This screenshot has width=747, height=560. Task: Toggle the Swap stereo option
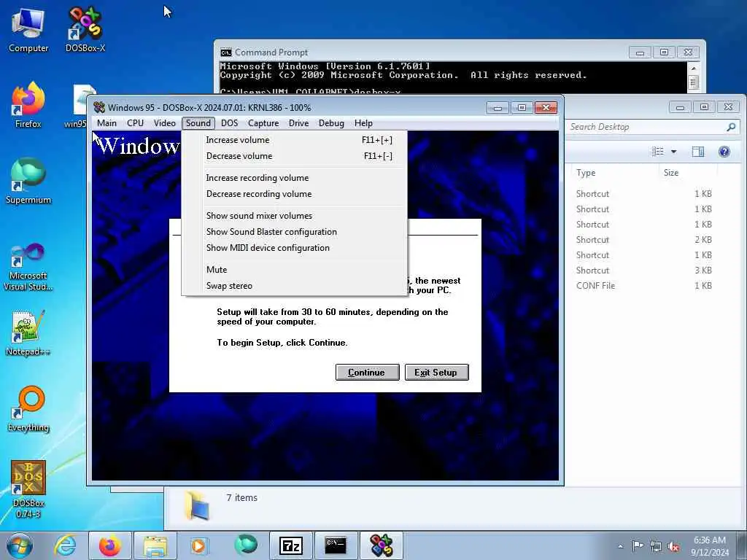coord(295,286)
